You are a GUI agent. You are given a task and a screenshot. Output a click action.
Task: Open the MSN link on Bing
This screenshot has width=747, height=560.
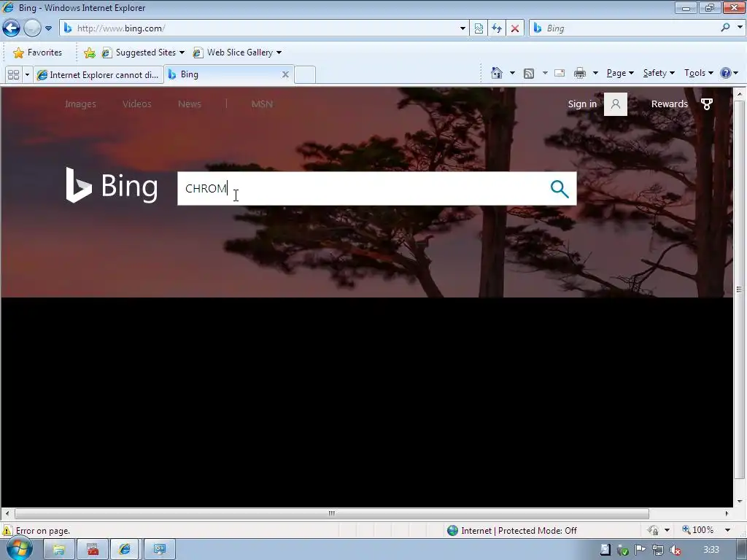[262, 104]
